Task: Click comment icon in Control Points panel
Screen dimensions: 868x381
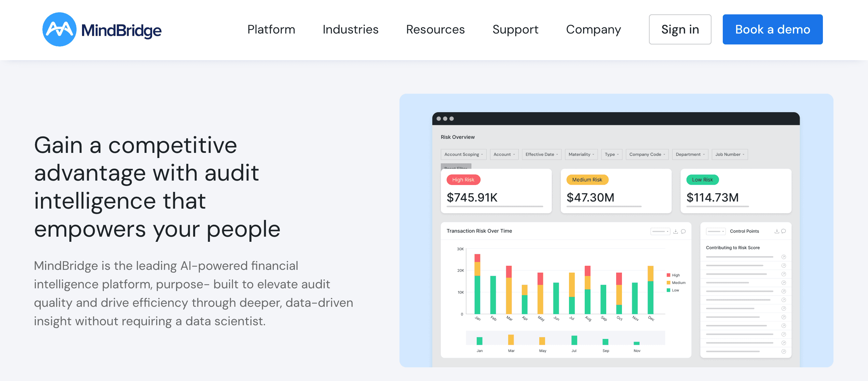Action: (x=784, y=231)
